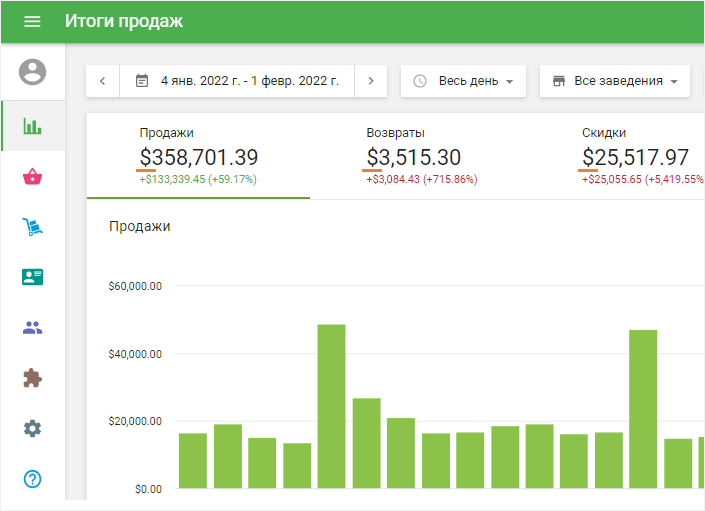
Task: Click the tallest bar in sales chart
Action: click(331, 406)
